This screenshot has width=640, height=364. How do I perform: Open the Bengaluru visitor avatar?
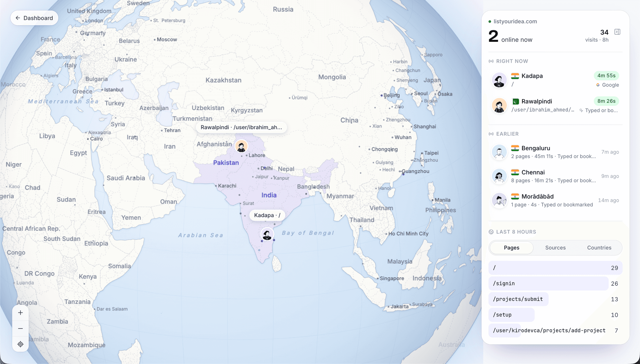tap(499, 152)
